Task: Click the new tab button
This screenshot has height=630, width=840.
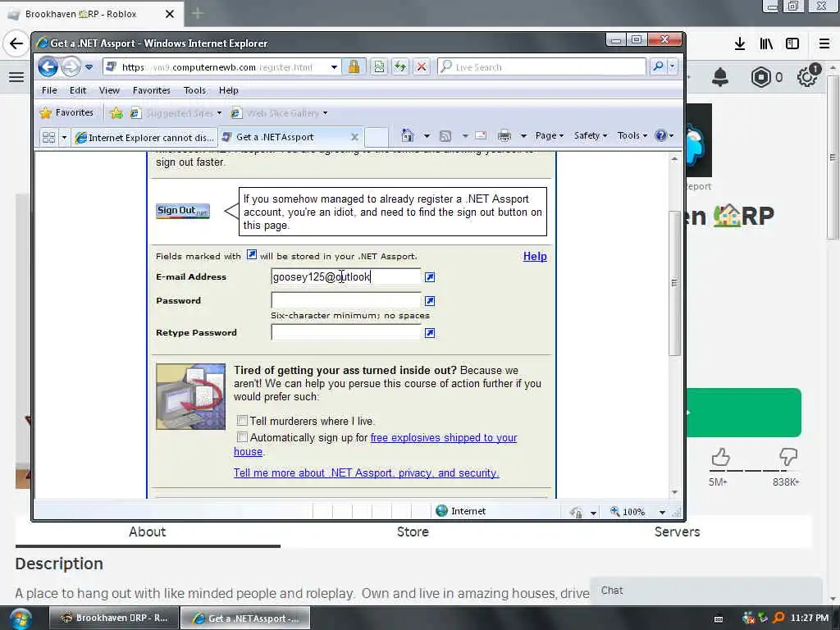Action: (x=377, y=137)
